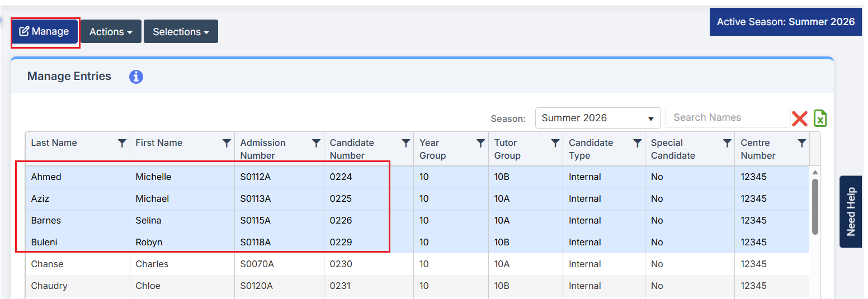Click the table's vertical scrollbar thumb
The image size is (868, 299).
815,206
